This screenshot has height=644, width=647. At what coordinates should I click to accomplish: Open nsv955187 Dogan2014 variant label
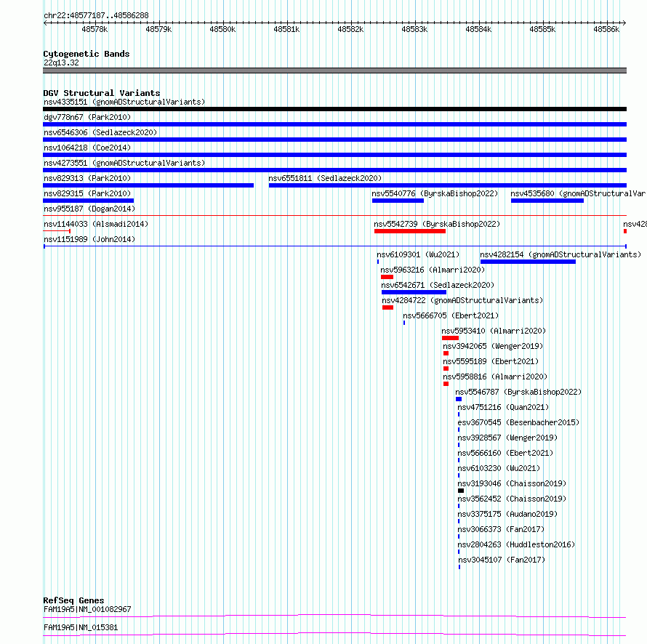(x=89, y=209)
